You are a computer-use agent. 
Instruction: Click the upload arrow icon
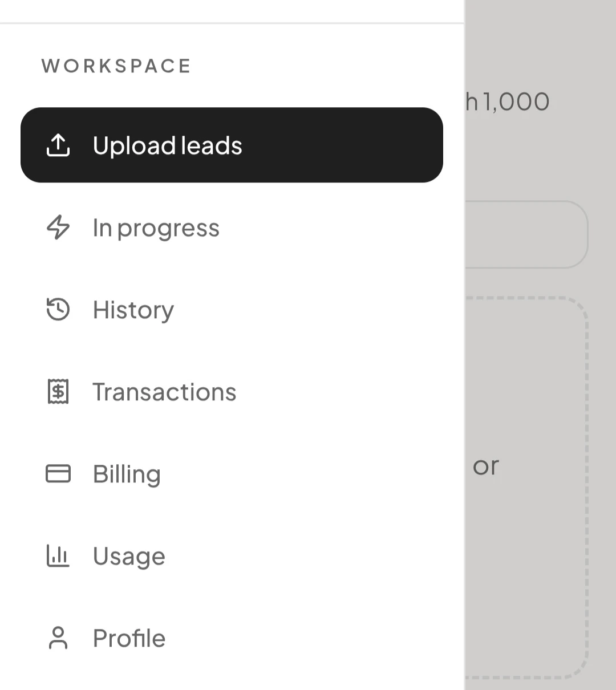point(58,145)
